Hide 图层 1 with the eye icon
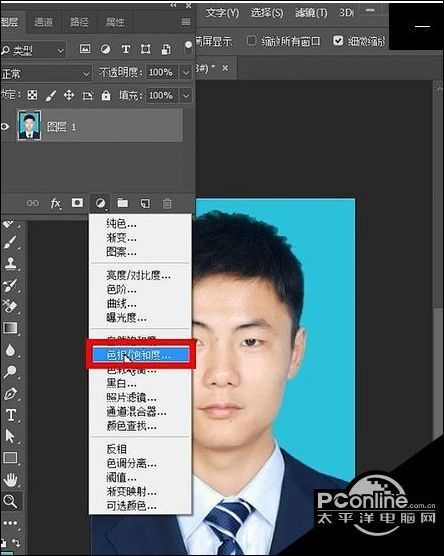Screen dimensions: 444x556 [5, 126]
